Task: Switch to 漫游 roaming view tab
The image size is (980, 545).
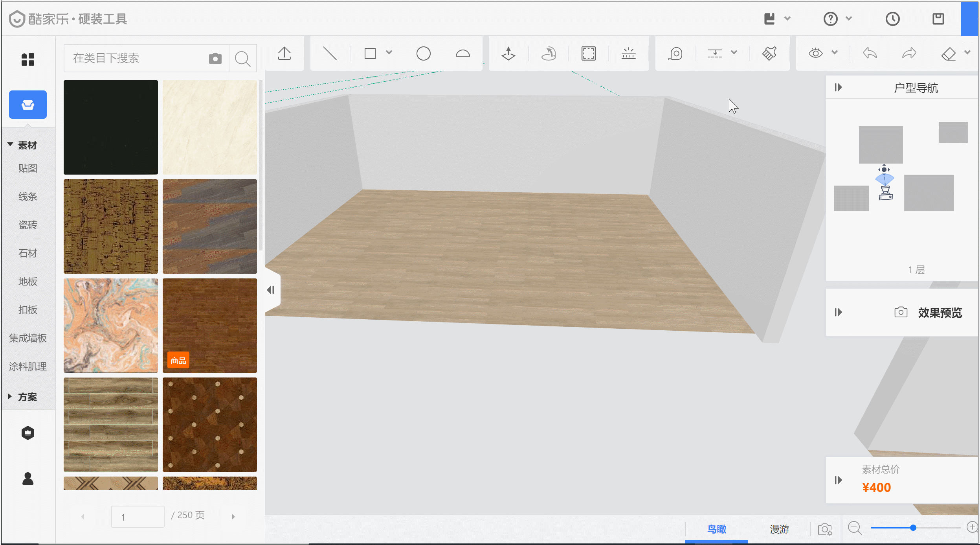Action: point(779,529)
